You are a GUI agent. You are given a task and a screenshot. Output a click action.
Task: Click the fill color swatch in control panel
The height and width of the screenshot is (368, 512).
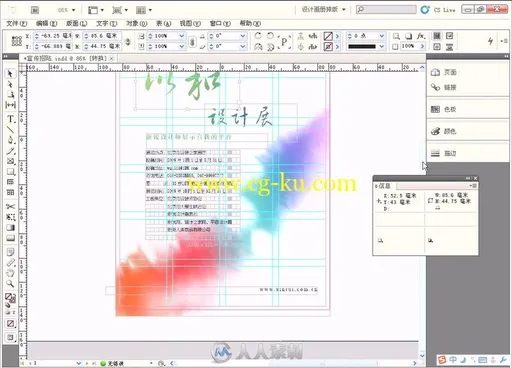click(x=328, y=36)
